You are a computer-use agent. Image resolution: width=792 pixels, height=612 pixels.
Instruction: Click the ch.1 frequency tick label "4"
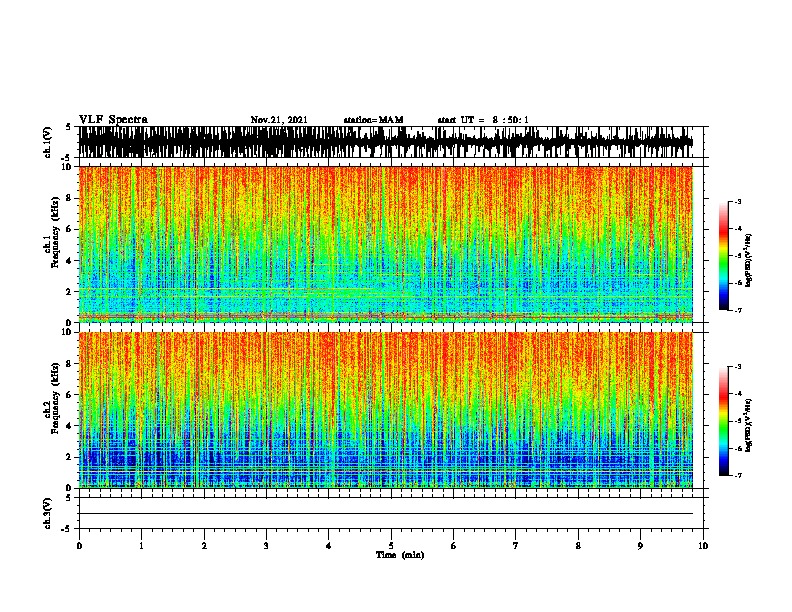point(70,261)
